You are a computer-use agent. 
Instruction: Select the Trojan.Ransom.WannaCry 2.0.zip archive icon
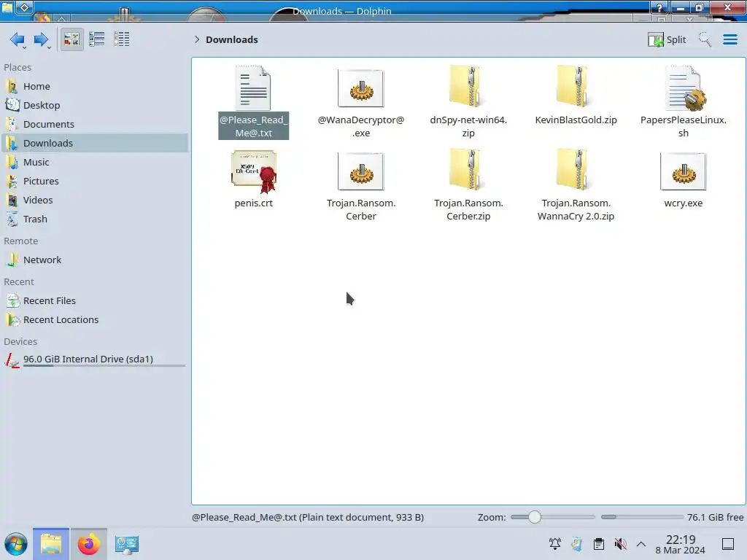(x=575, y=169)
